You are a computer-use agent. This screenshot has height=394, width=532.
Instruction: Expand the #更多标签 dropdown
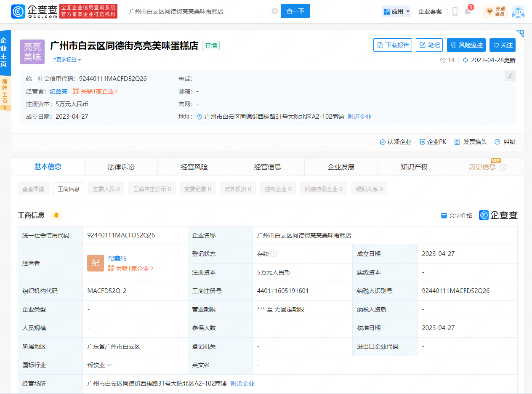(67, 60)
